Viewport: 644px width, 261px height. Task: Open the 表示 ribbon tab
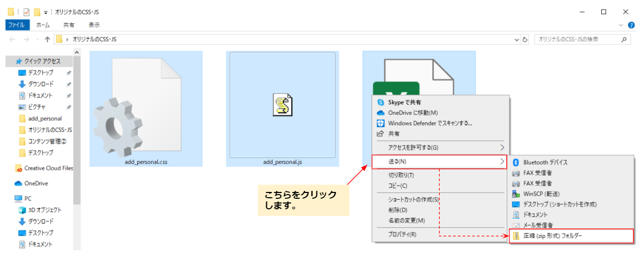[94, 25]
